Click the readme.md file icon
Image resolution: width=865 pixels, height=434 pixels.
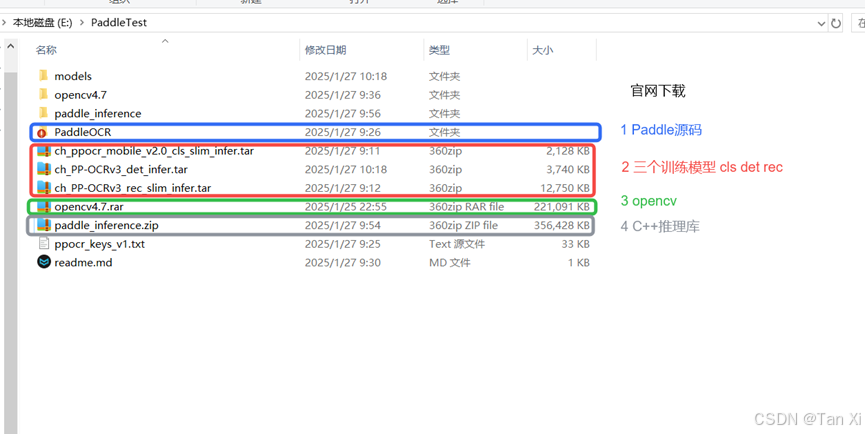pyautogui.click(x=44, y=262)
